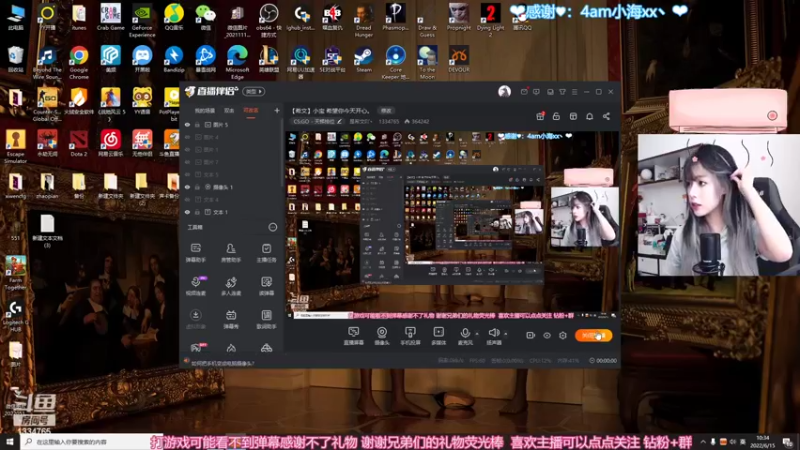
Task: Add a camera source from bottom bar
Action: [x=382, y=336]
